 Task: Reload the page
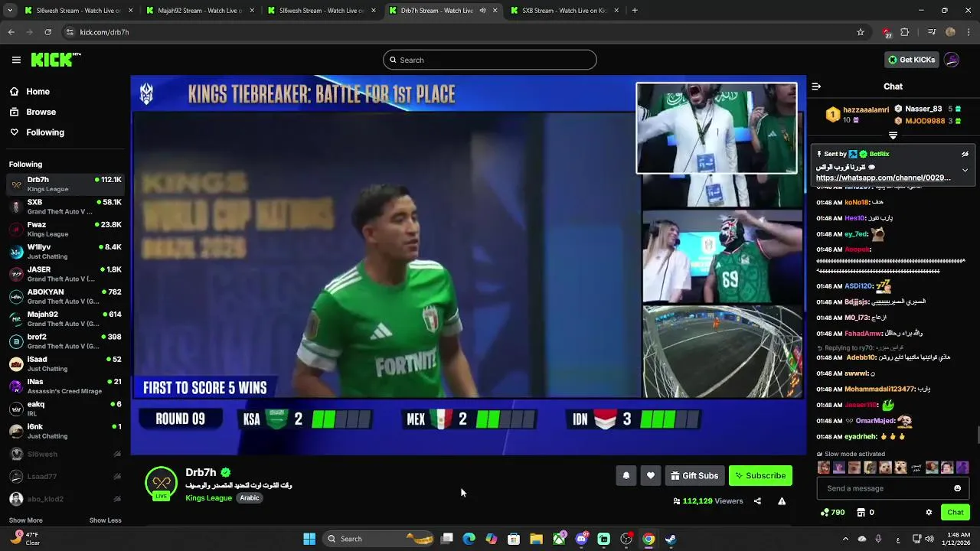[x=47, y=32]
